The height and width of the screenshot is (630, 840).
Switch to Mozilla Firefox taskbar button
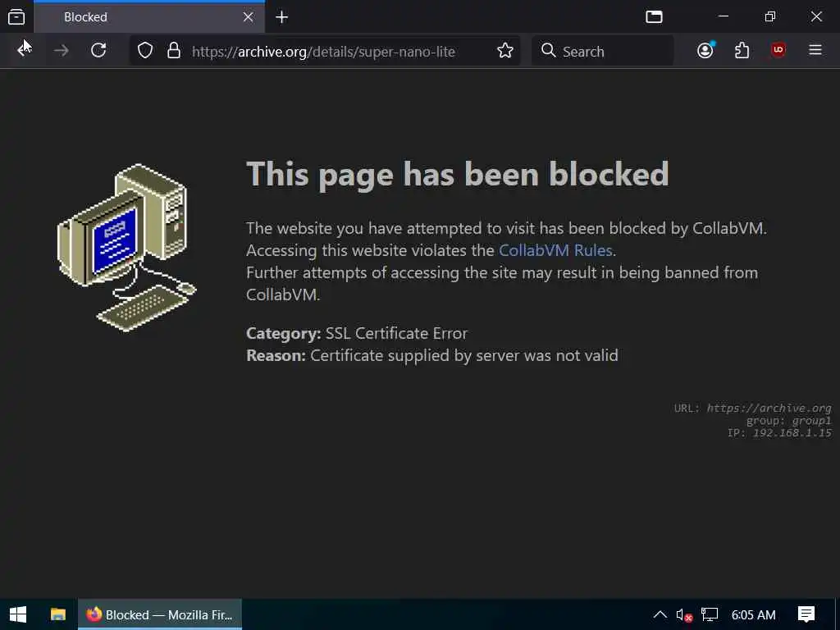(x=160, y=614)
